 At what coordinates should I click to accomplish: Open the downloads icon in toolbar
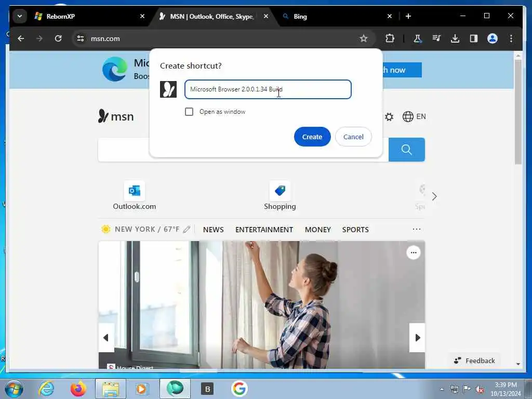[455, 38]
